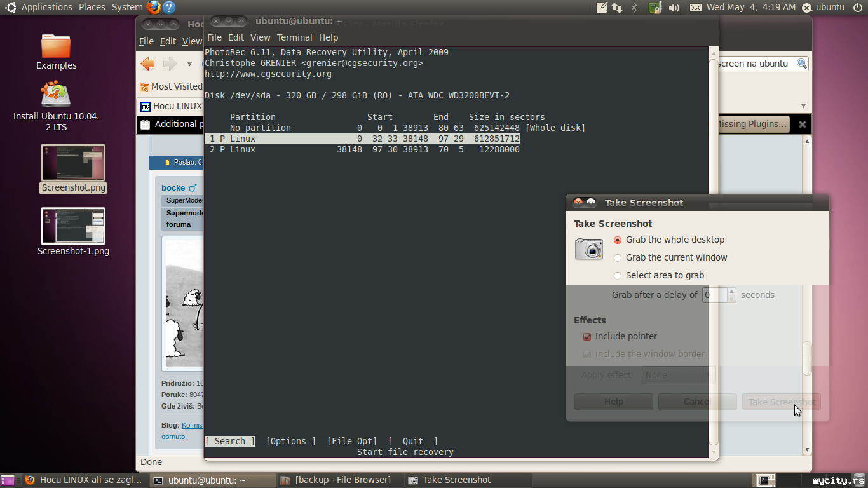Toggle Include the window border checkbox
Viewport: 868px width, 488px height.
coord(587,354)
